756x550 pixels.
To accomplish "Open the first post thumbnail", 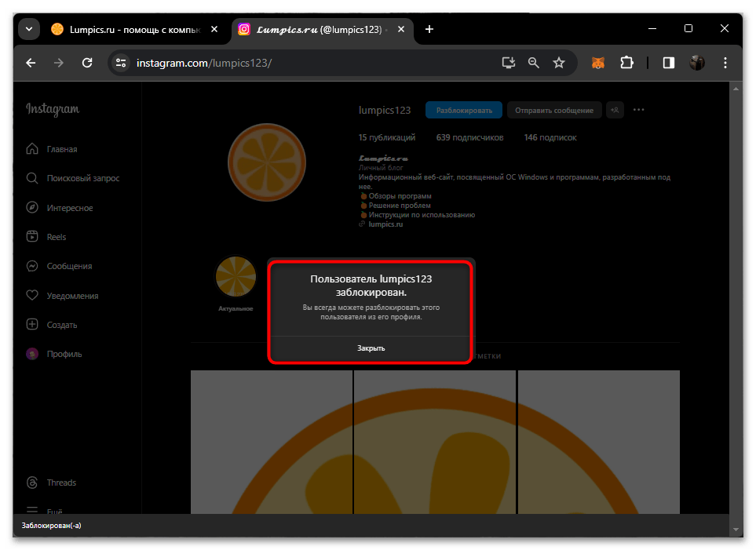I will point(272,442).
